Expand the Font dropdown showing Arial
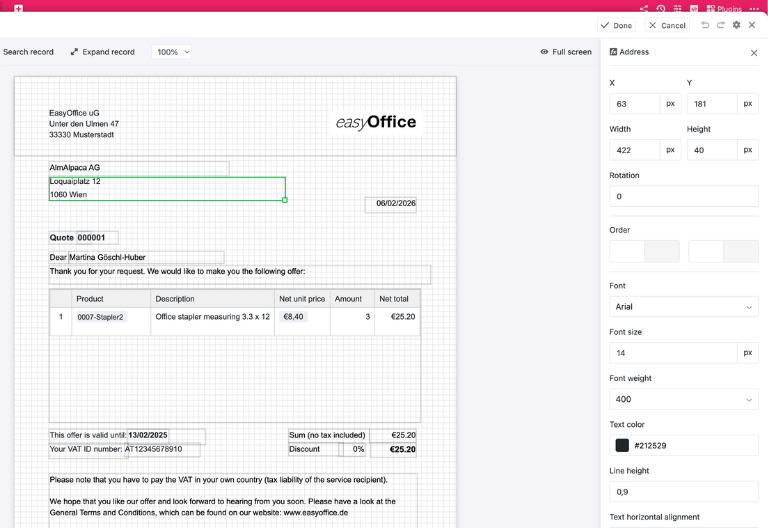The image size is (768, 528). pos(684,307)
